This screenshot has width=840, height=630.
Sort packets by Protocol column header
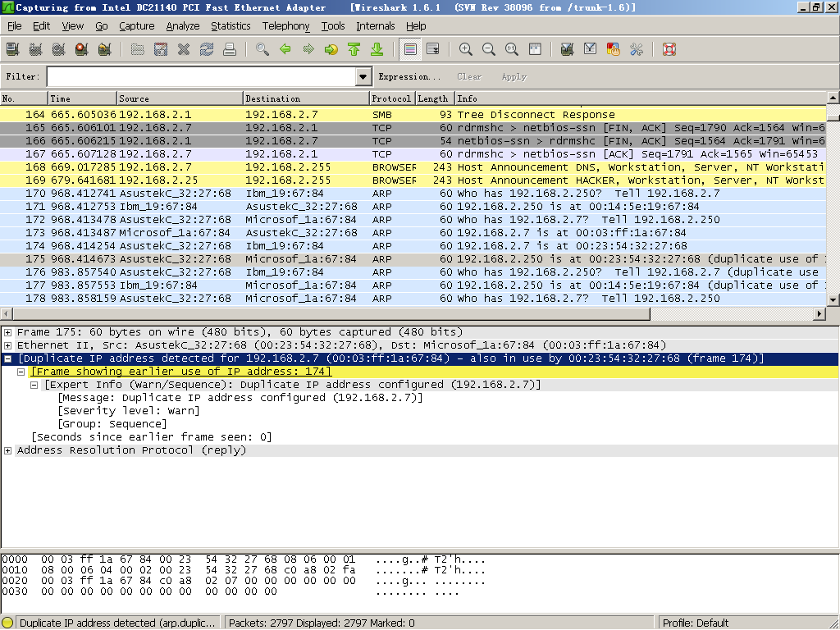pyautogui.click(x=393, y=98)
